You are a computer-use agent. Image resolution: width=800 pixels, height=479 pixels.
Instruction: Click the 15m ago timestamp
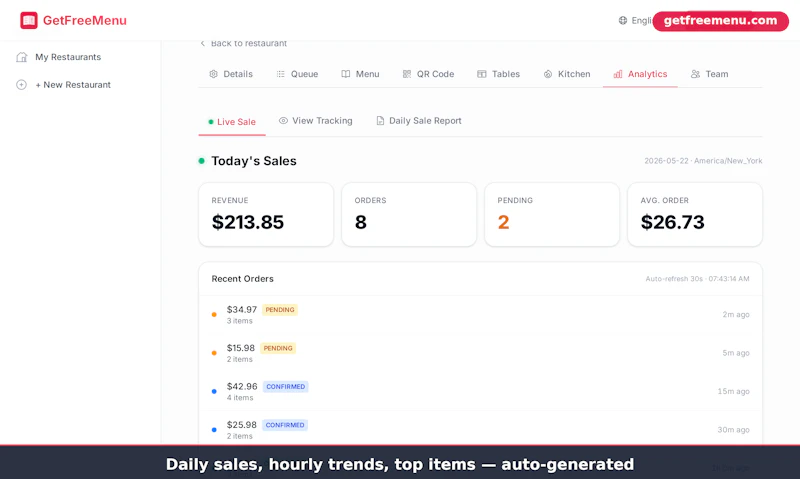(733, 391)
